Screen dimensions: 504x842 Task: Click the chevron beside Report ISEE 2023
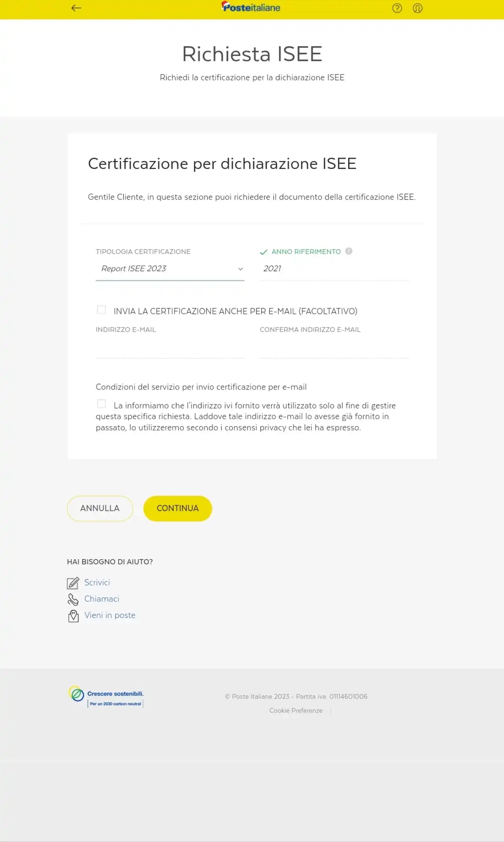pos(240,269)
